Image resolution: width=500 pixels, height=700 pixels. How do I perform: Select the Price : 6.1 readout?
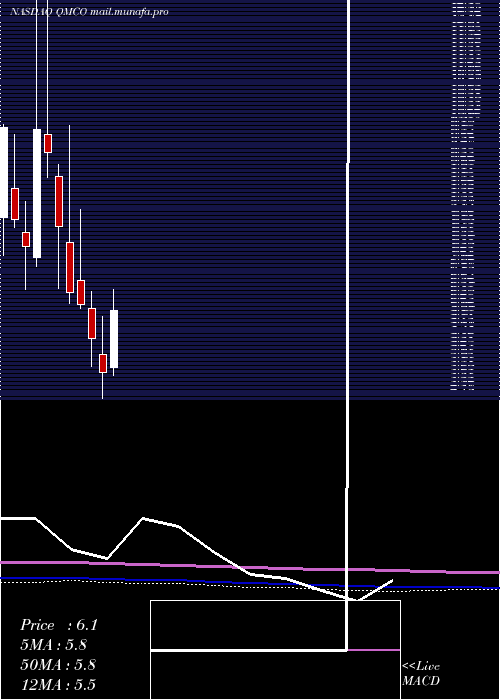coord(58,625)
